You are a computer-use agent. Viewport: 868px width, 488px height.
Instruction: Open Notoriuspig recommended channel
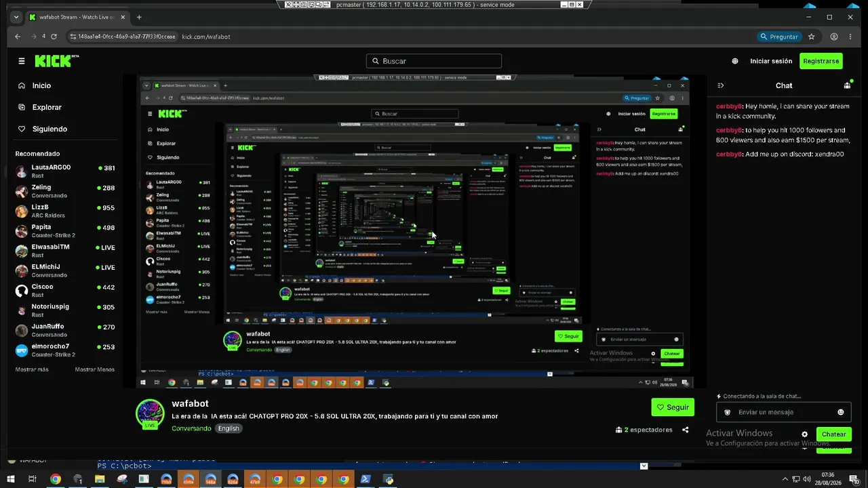[65, 310]
